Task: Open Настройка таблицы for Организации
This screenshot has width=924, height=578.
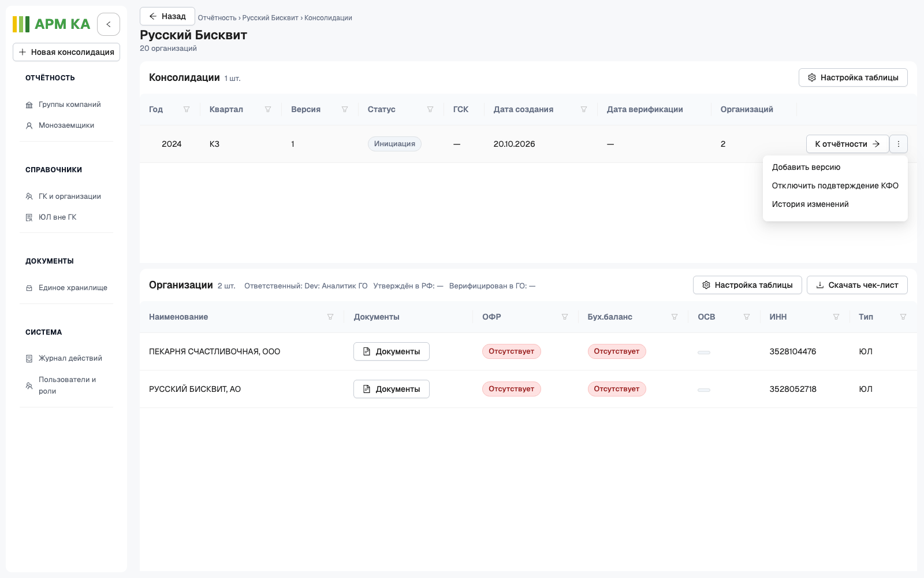Action: click(x=747, y=285)
